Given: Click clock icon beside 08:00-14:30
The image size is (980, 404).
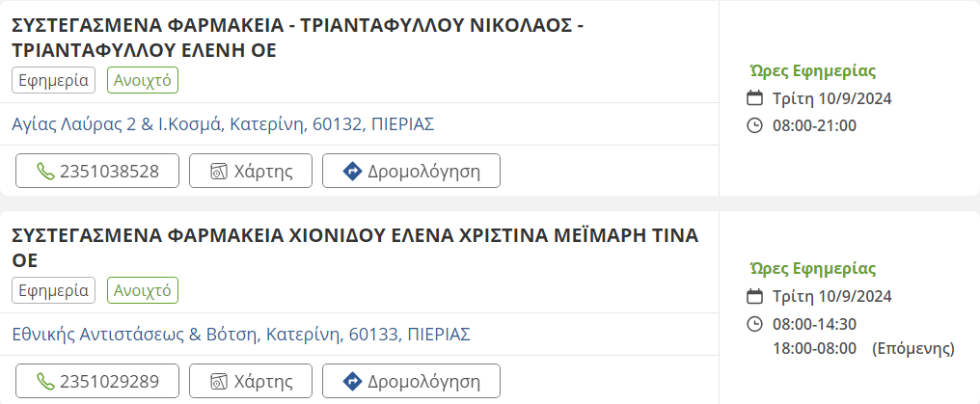Looking at the screenshot, I should [x=755, y=323].
